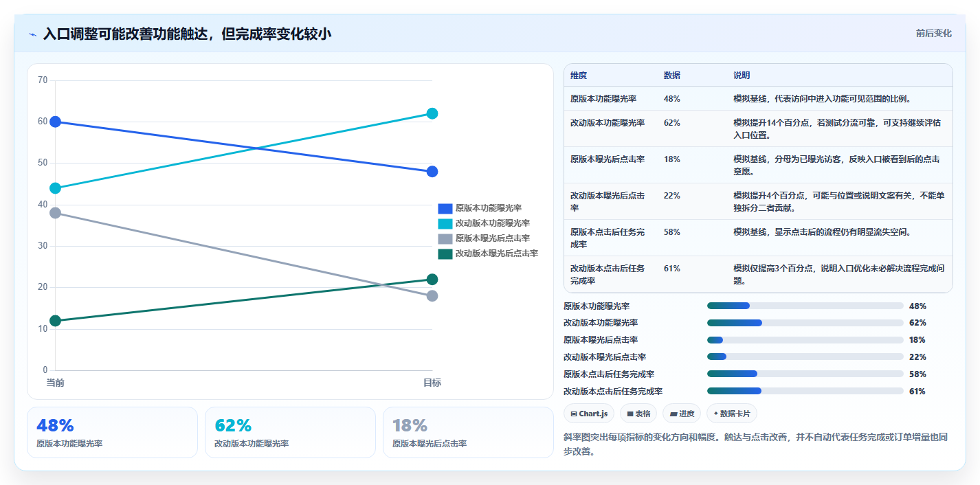Click the cyan data point at 目标 (62)
Screen dimensions: 980x485
[432, 113]
